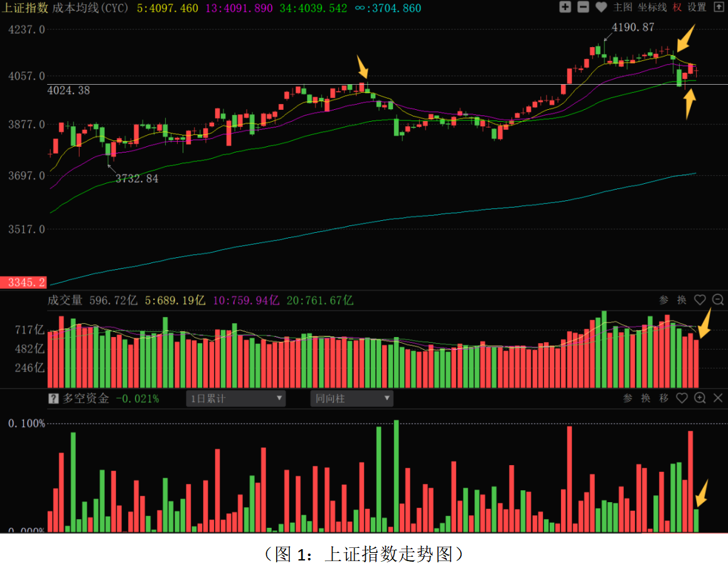Click the zoom-in magnifier in 多空资金 panel

(x=700, y=398)
